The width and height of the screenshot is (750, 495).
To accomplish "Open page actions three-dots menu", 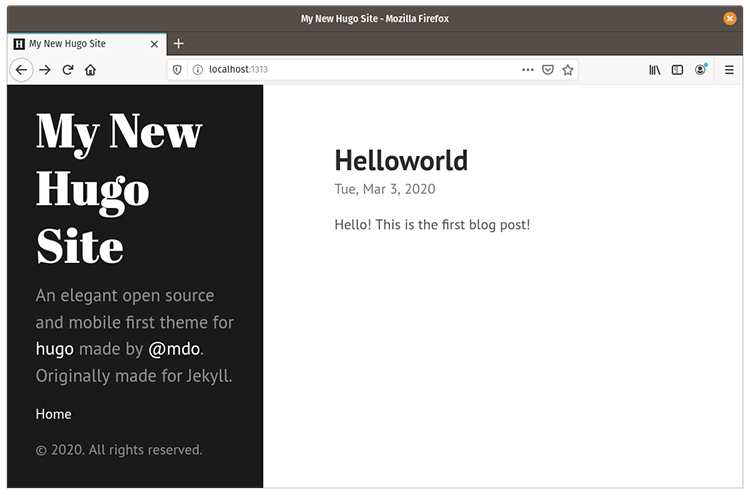I will 528,70.
